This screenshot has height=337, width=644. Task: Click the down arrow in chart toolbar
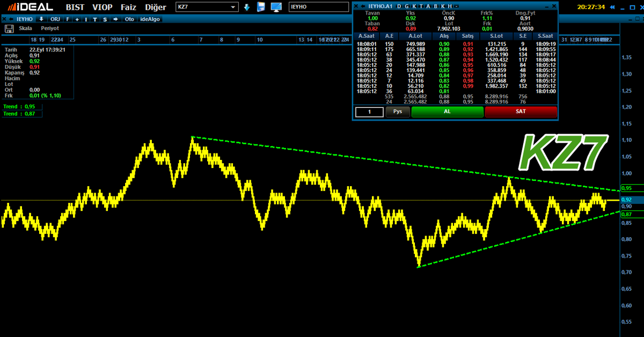pyautogui.click(x=41, y=19)
